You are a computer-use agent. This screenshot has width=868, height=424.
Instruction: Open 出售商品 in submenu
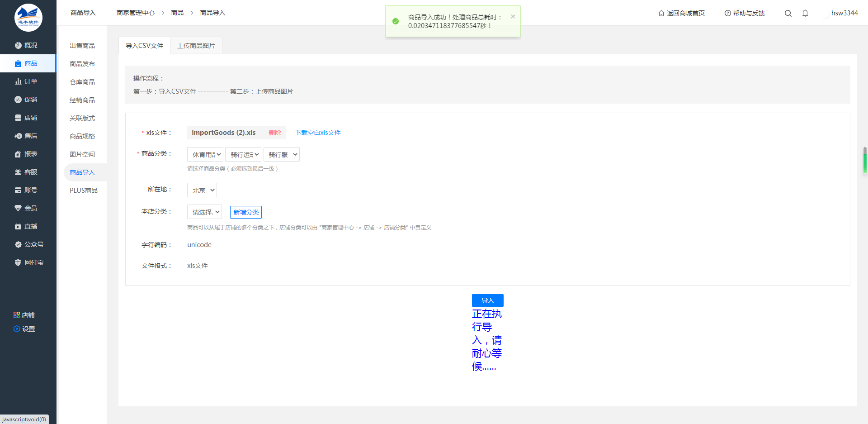(x=82, y=46)
